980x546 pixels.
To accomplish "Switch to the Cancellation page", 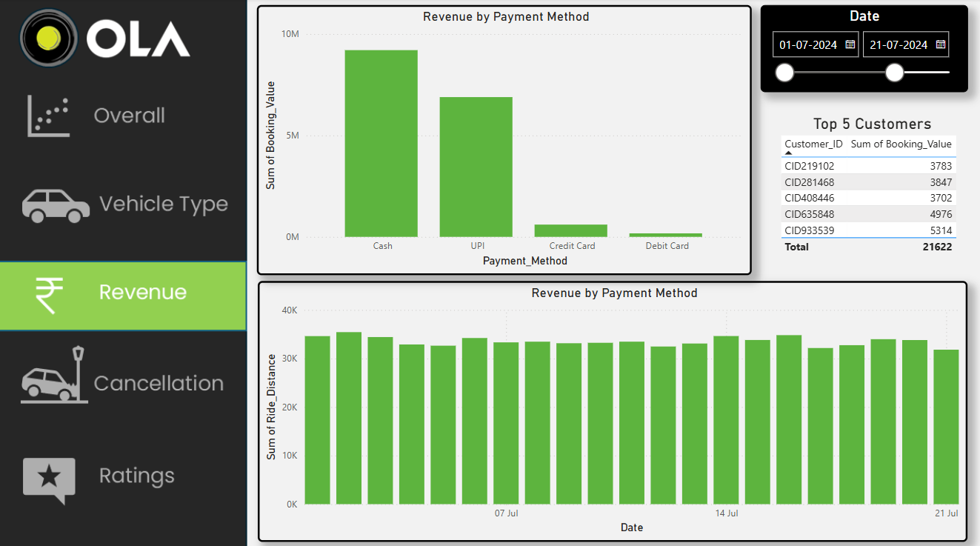I will point(159,383).
